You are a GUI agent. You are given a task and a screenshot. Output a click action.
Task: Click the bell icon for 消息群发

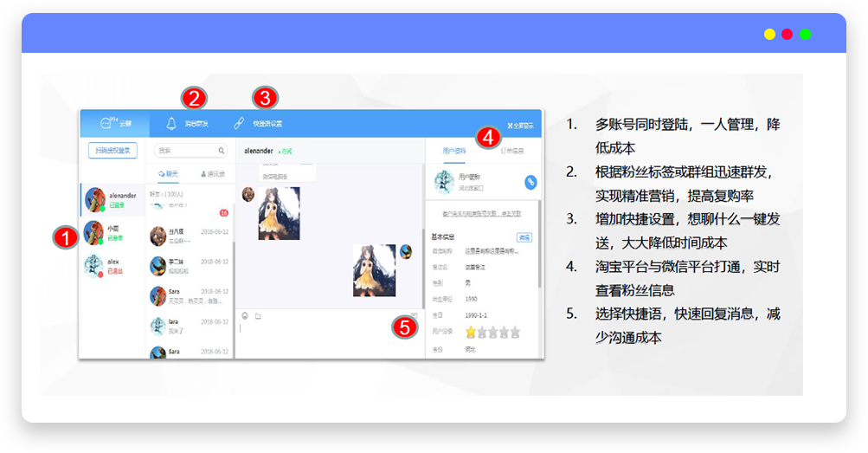tap(171, 124)
